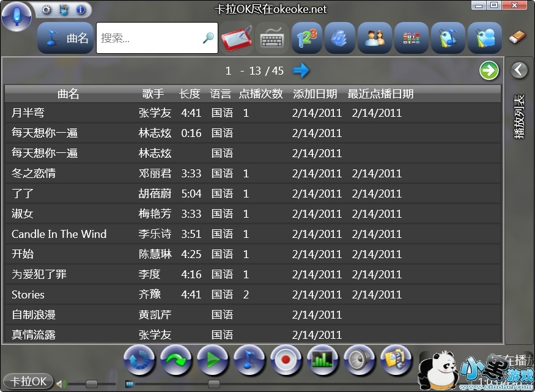Click the playback progress slider handle
This screenshot has height=392, width=535.
(x=214, y=384)
